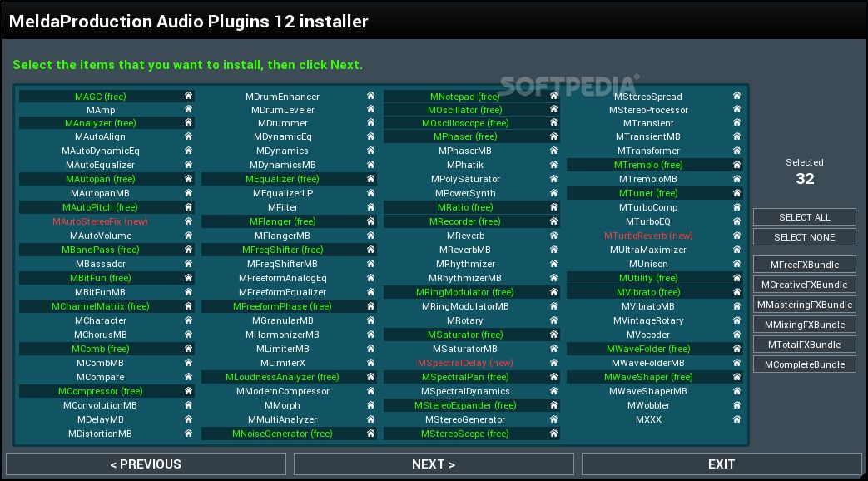Select the MGranularMB plugin

click(x=283, y=320)
